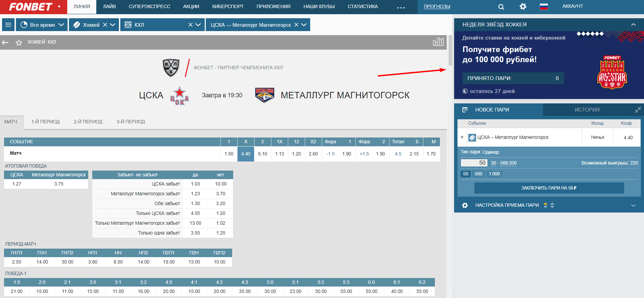Viewport: 644px width, 298px height.
Task: Select the draw odds 4.40 cell
Action: [x=246, y=154]
